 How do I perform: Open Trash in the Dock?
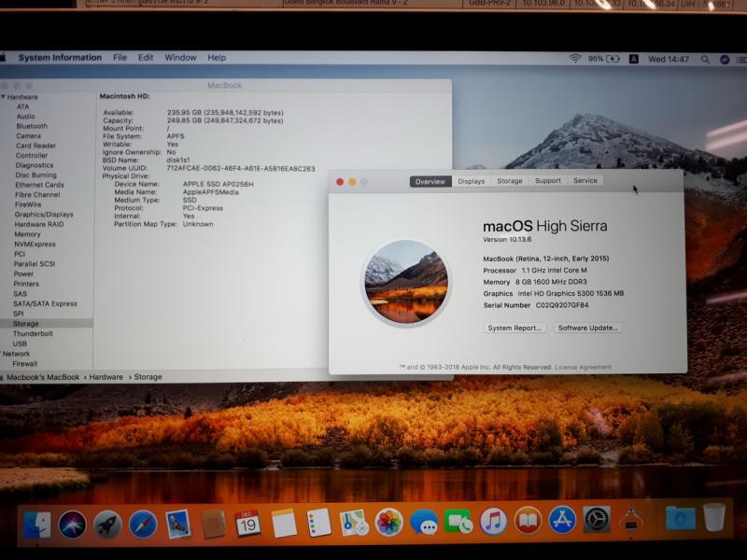point(714,517)
